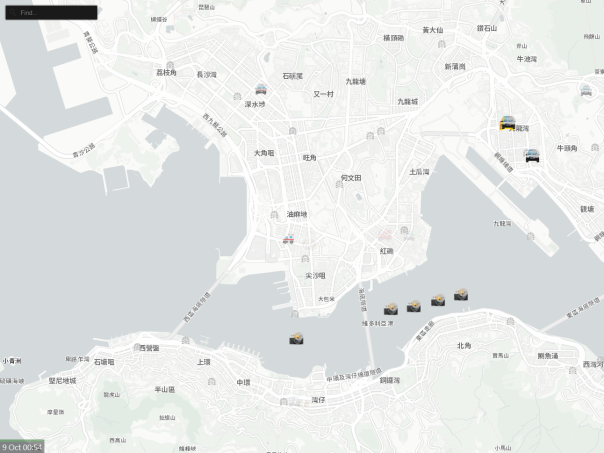Select the yellow taxi marker near 九龍灣
Viewport: 604px width, 453px height.
[x=509, y=123]
